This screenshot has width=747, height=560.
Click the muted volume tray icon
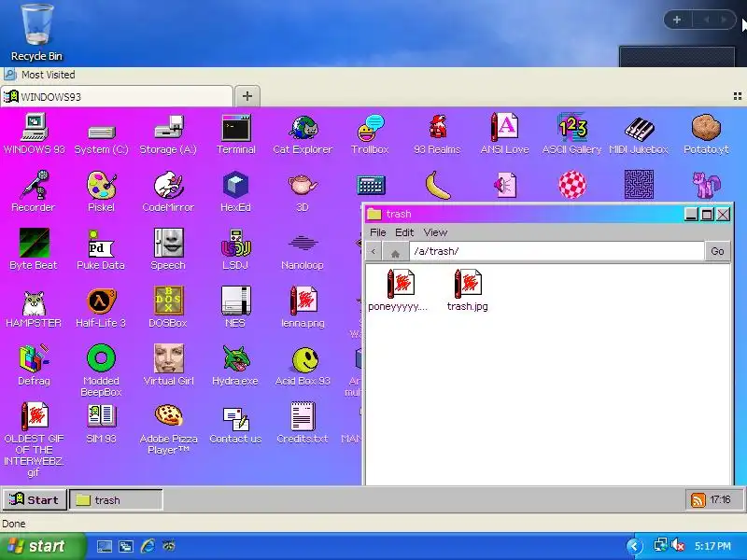(x=677, y=545)
